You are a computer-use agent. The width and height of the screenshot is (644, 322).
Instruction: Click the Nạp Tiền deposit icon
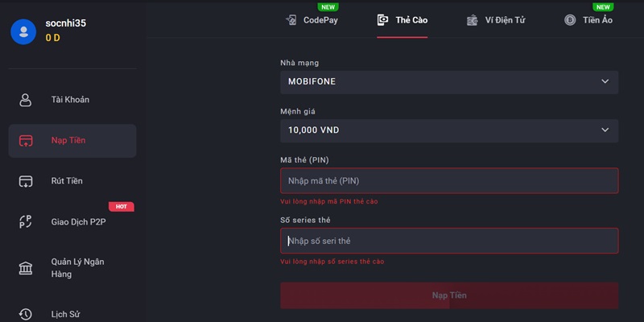point(26,140)
